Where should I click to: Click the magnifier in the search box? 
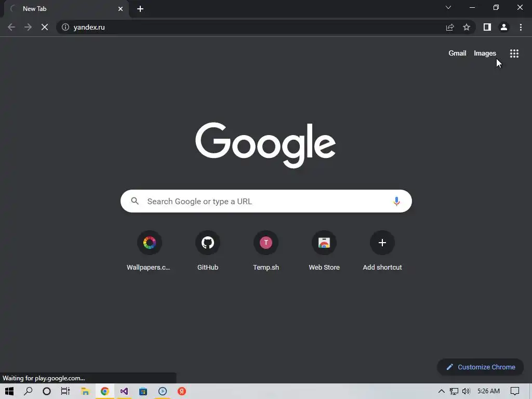pyautogui.click(x=135, y=201)
